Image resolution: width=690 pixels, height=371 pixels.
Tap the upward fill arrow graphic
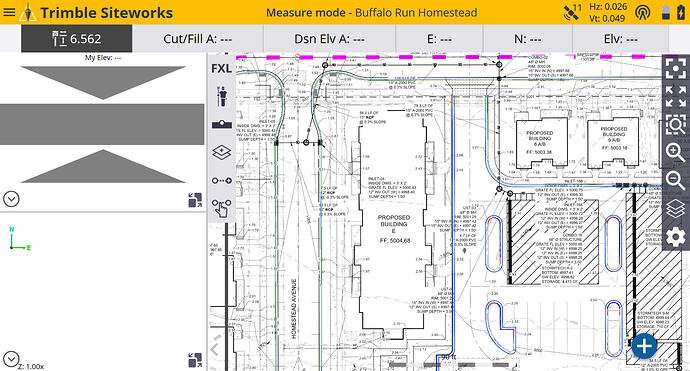(103, 166)
